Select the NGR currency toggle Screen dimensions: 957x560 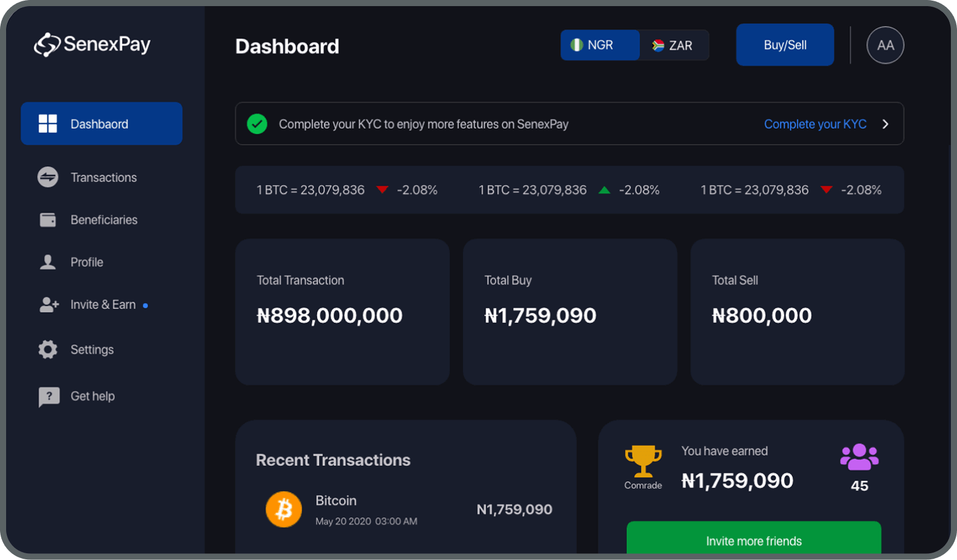599,45
